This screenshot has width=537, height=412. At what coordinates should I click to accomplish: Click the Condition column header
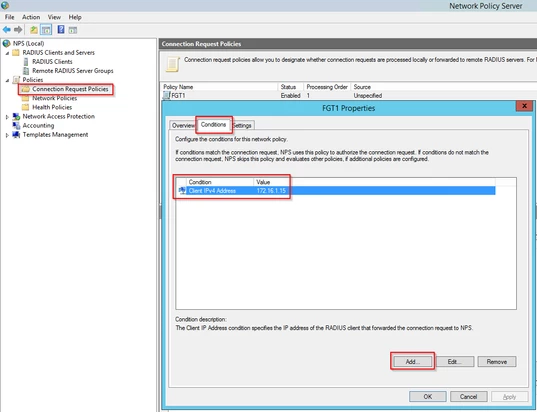220,182
